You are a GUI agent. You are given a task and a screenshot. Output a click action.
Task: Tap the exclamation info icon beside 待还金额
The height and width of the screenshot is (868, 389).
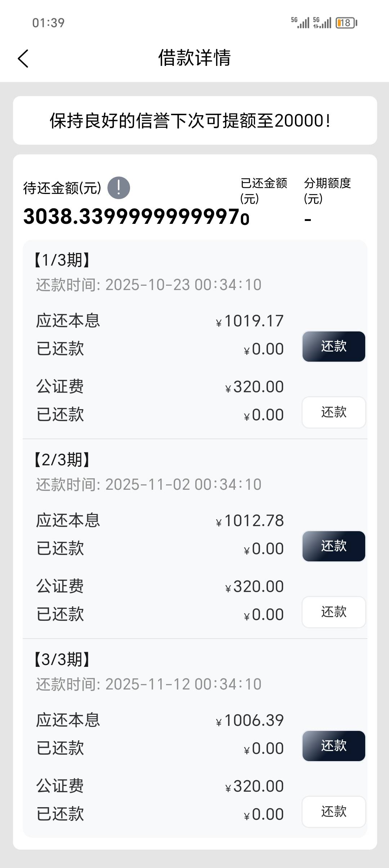pos(119,188)
